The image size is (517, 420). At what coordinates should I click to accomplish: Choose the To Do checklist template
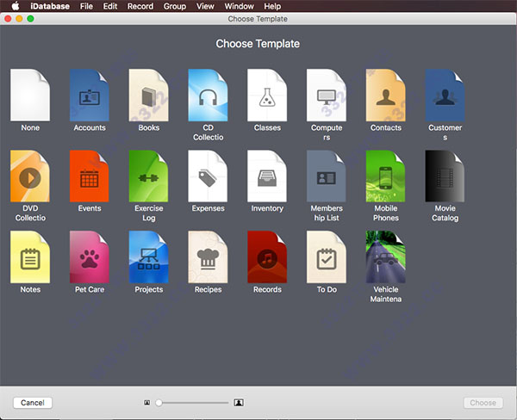pyautogui.click(x=327, y=257)
